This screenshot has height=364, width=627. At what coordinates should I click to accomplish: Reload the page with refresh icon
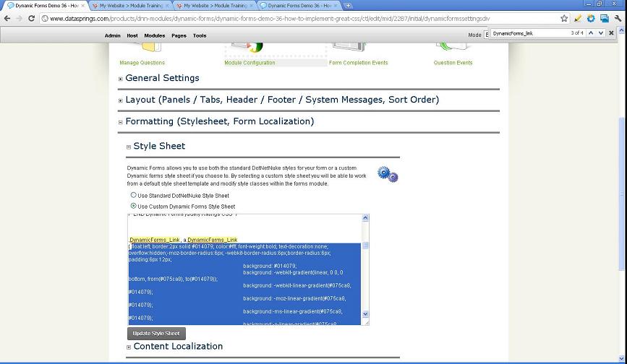[32, 18]
